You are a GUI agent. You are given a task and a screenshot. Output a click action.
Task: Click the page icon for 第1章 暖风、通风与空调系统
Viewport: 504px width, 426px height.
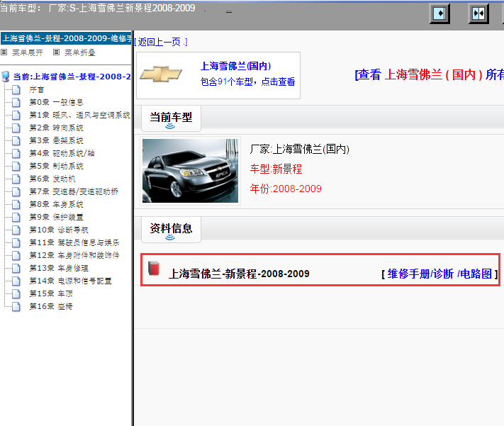pyautogui.click(x=16, y=115)
